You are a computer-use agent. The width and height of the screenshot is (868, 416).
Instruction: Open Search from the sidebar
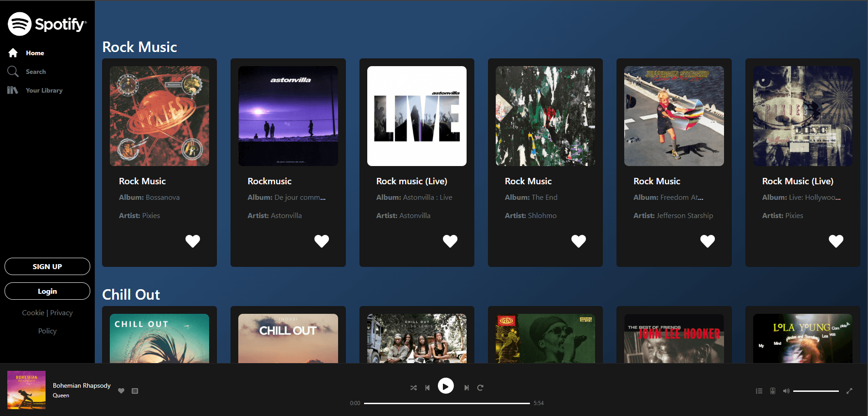(35, 71)
